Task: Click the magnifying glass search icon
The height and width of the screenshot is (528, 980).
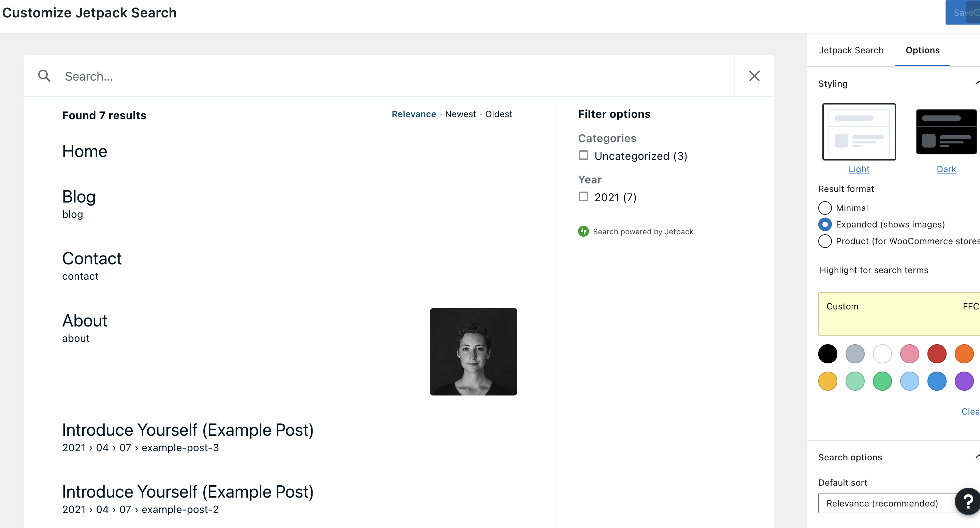Action: pos(44,76)
